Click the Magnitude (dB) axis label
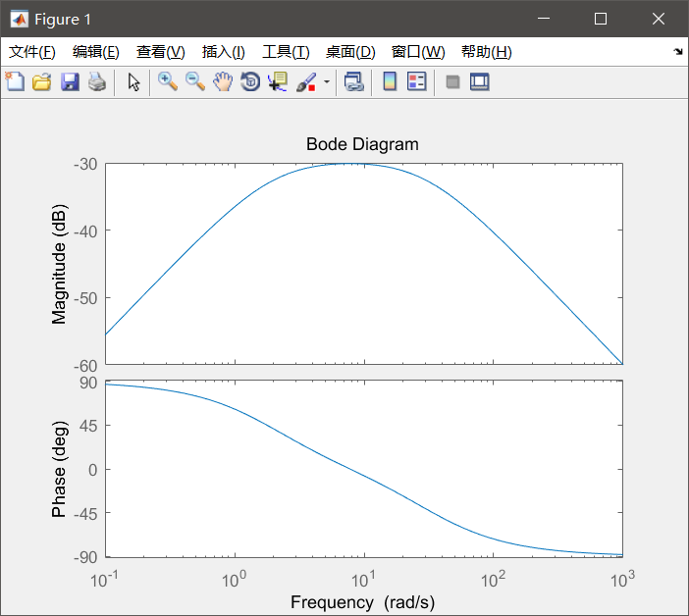This screenshot has height=616, width=689. tap(59, 264)
